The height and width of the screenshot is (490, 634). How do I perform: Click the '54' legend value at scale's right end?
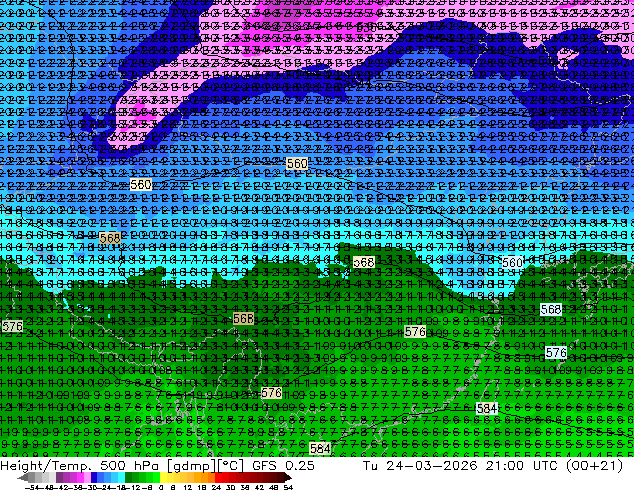(288, 487)
